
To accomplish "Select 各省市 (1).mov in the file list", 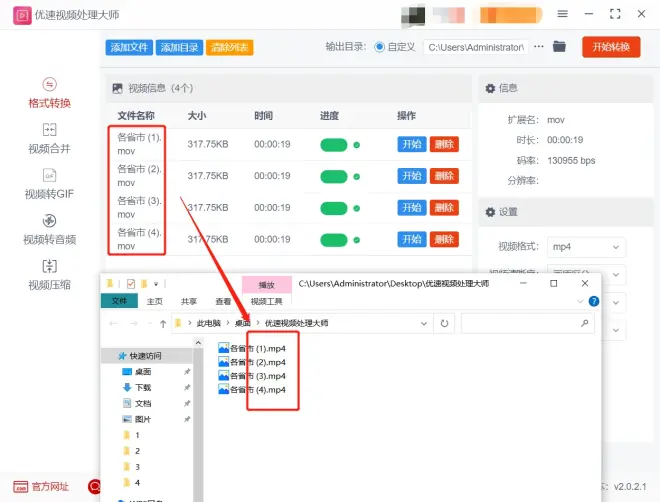I will point(139,144).
